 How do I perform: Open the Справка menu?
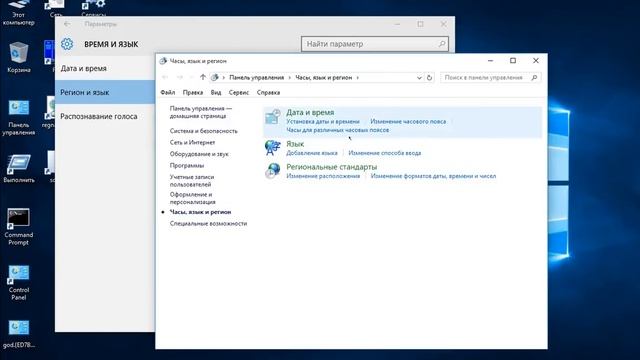(268, 92)
